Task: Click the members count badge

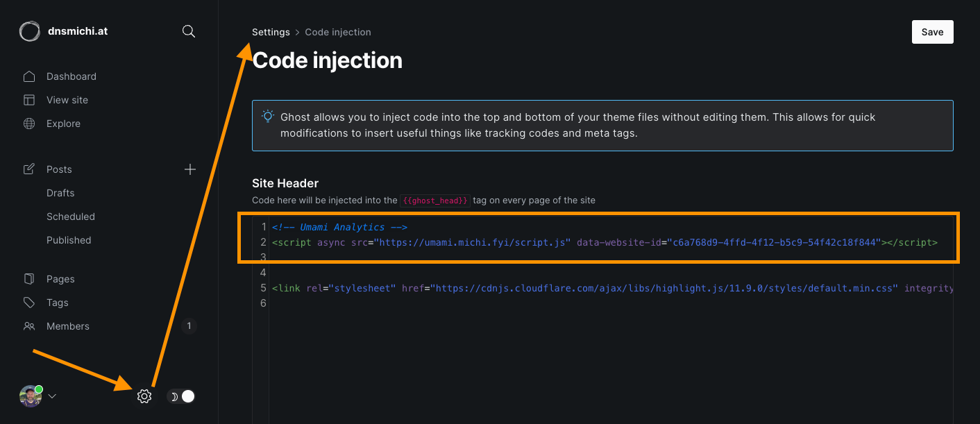Action: click(189, 325)
